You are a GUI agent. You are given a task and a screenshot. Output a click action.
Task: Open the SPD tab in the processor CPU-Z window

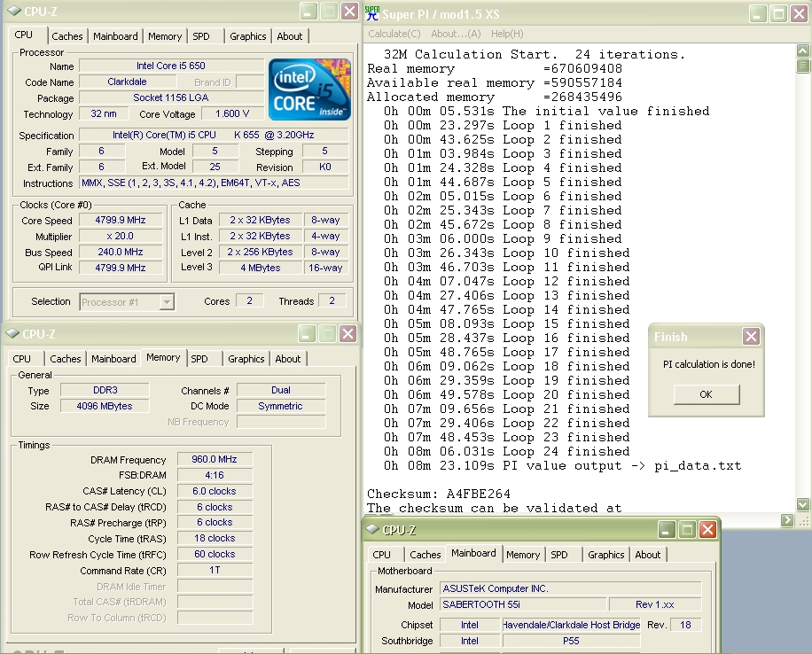coord(201,36)
